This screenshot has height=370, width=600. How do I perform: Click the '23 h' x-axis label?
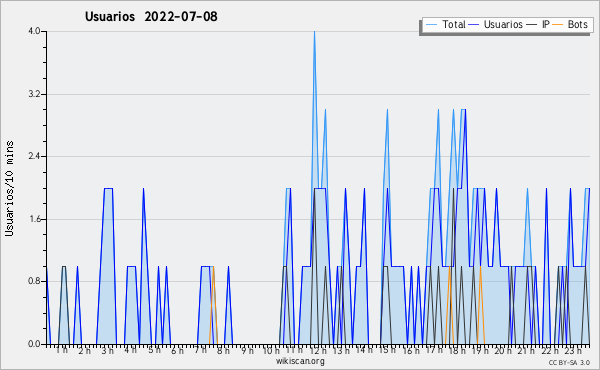[x=573, y=351]
